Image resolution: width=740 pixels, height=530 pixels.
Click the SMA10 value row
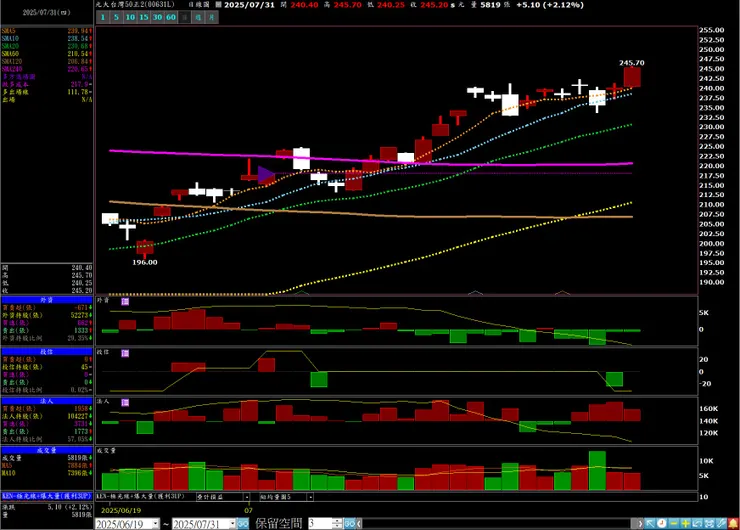(47, 39)
